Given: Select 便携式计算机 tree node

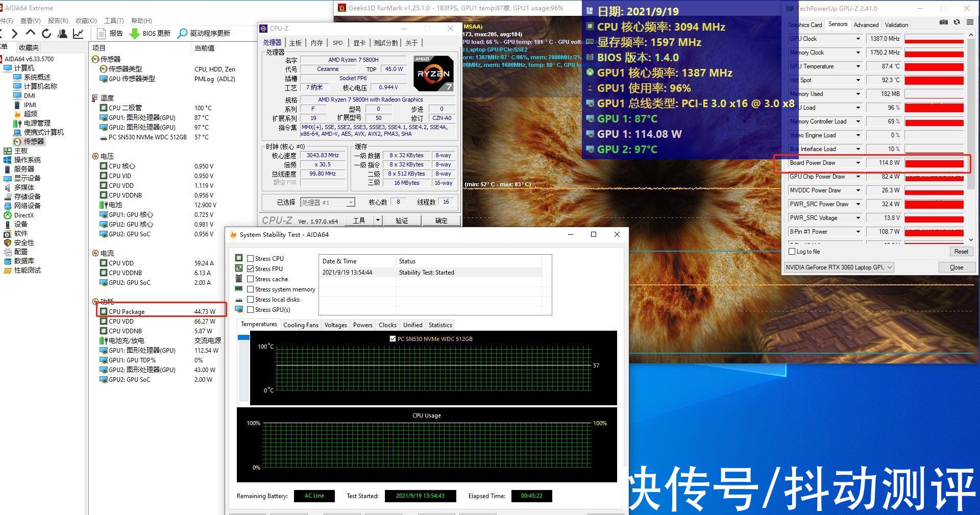Looking at the screenshot, I should (39, 132).
